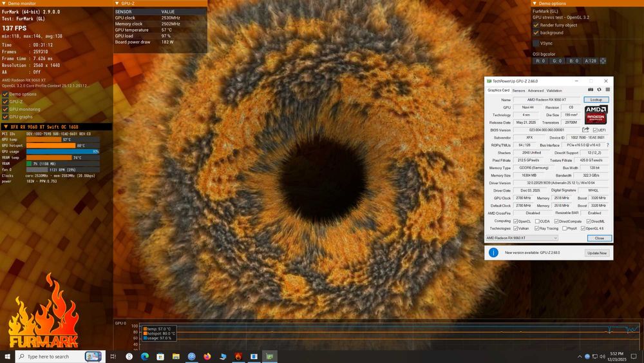This screenshot has height=363, width=644.
Task: Click the network tray icon
Action: [x=594, y=357]
